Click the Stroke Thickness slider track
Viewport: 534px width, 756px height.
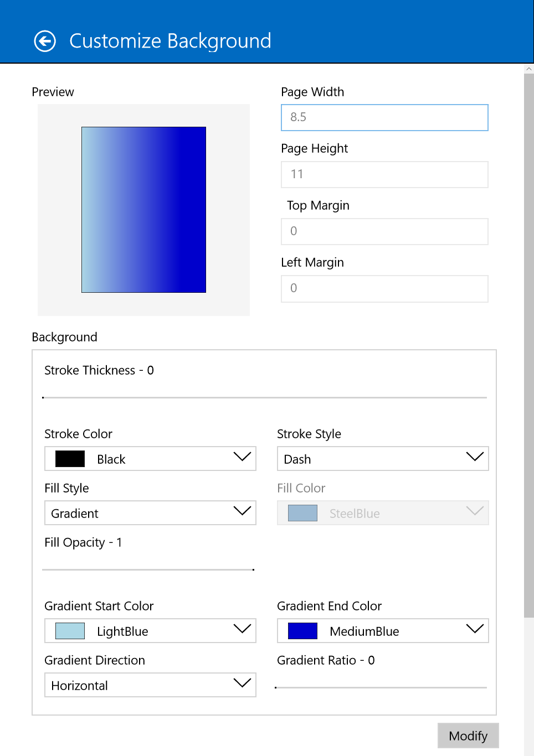[x=264, y=397]
